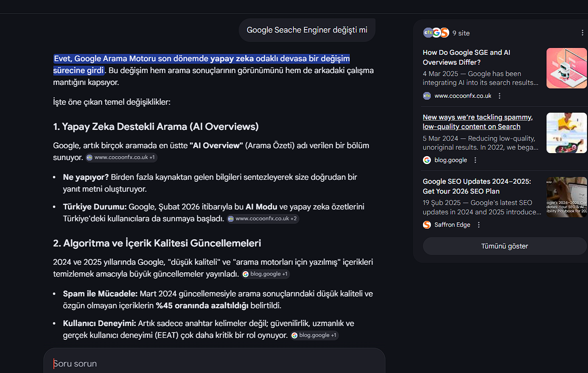Click the Google favicon beside the blog.google source
Viewport: 588px width, 373px height.
pyautogui.click(x=427, y=160)
